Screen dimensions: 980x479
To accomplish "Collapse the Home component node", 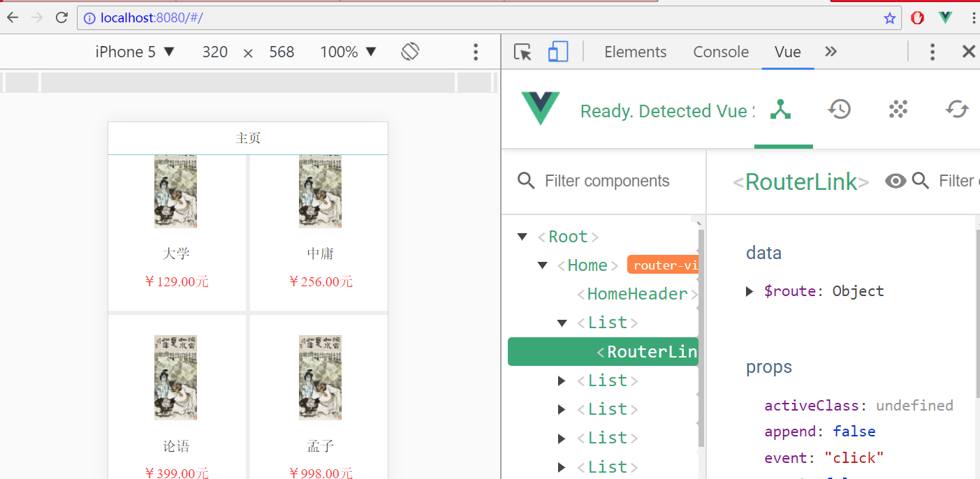I will click(x=542, y=265).
